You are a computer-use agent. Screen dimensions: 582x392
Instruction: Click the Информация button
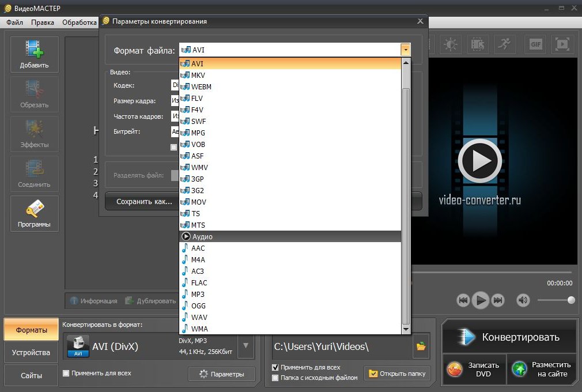coord(94,301)
